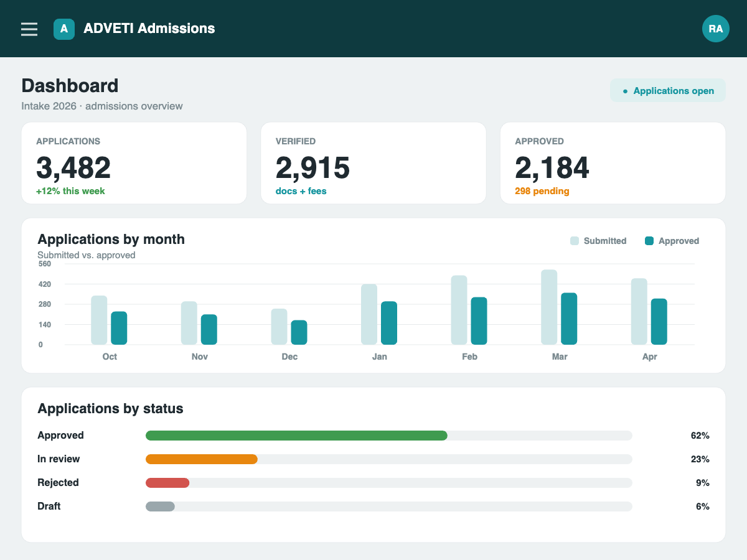
Task: Select the Verified 2,915 card
Action: coord(374,163)
